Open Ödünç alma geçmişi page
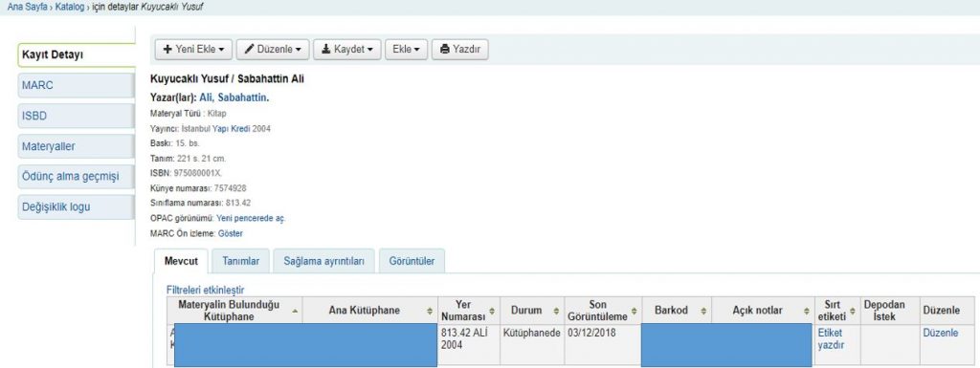This screenshot has width=980, height=368. pyautogui.click(x=77, y=177)
